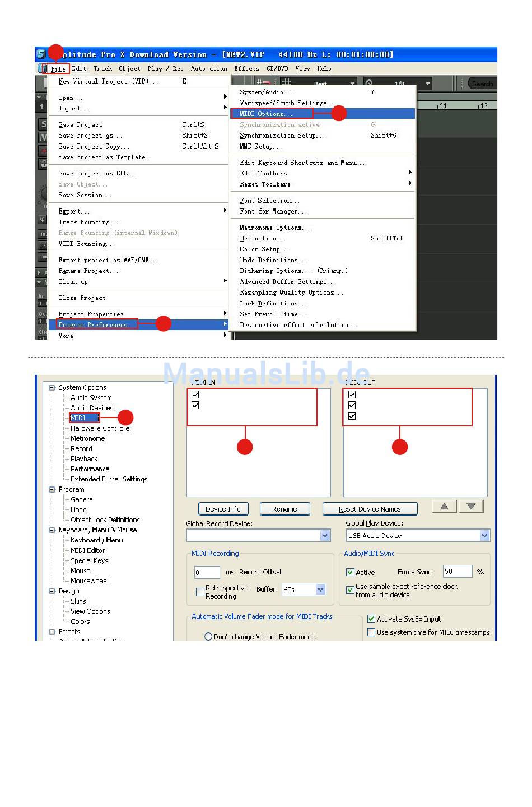Toggle the first MIDI OUT device checkbox
This screenshot has height=807, width=532.
(352, 395)
